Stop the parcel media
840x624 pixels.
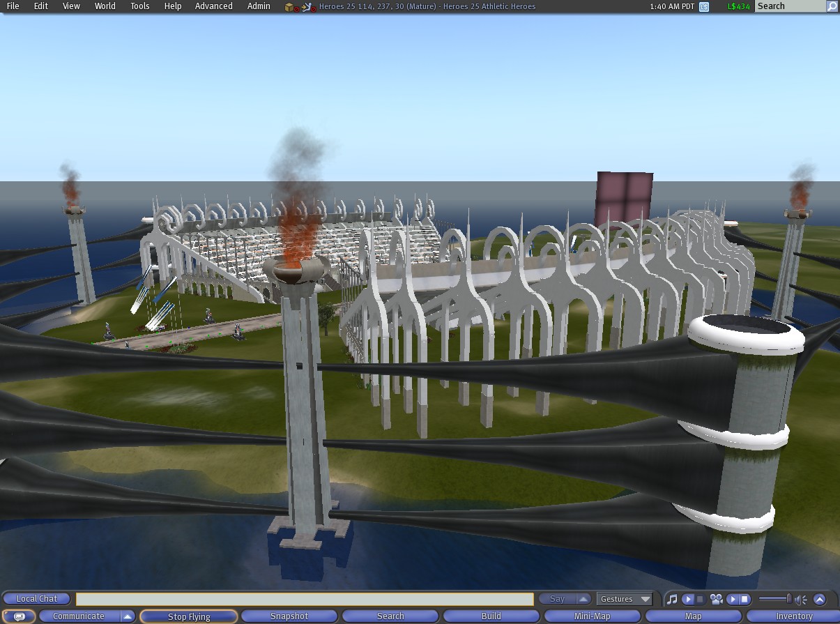(744, 599)
